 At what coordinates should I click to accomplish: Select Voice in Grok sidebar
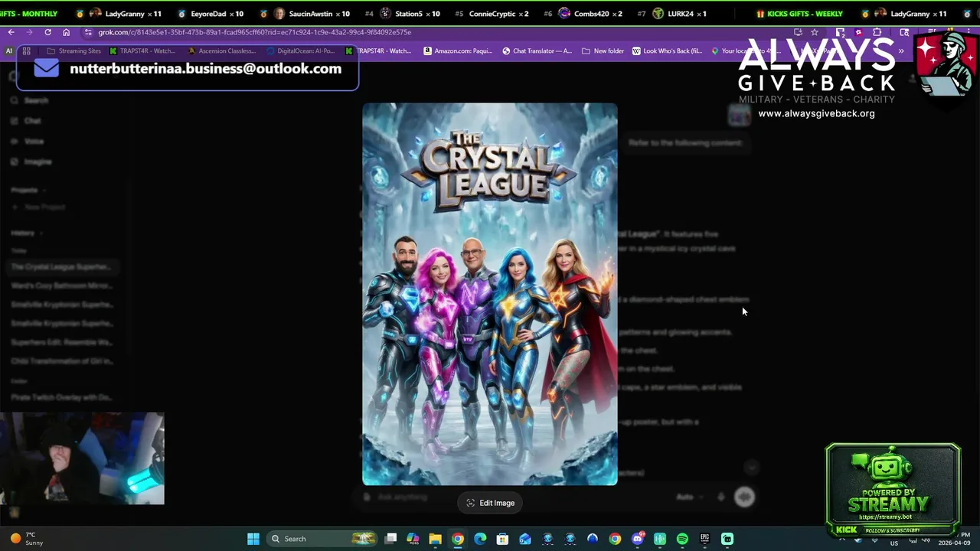click(28, 142)
